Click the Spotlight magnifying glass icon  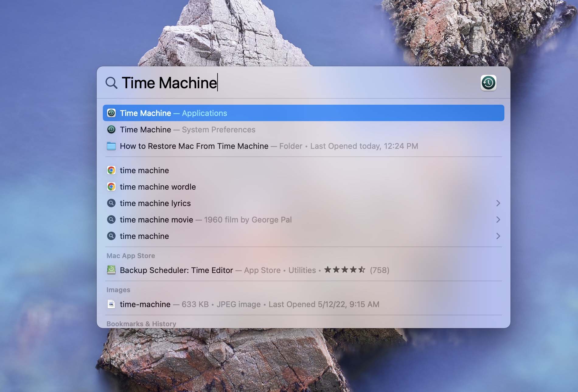(111, 83)
